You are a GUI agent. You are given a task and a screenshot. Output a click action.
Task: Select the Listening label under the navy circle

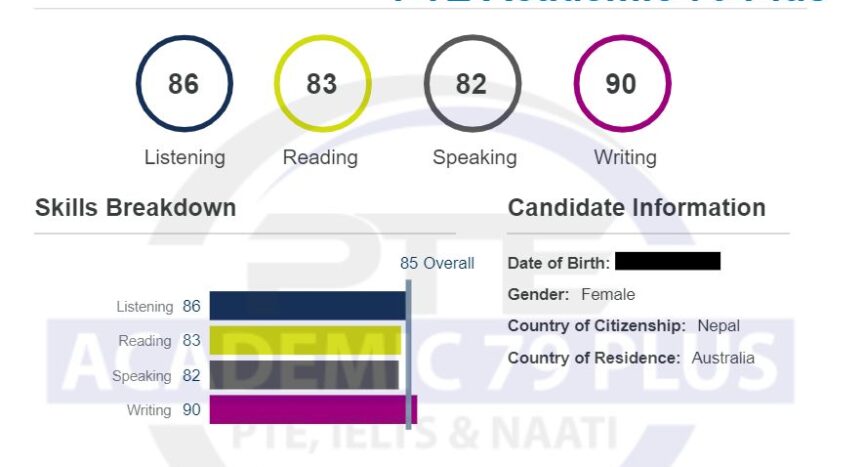click(x=185, y=158)
